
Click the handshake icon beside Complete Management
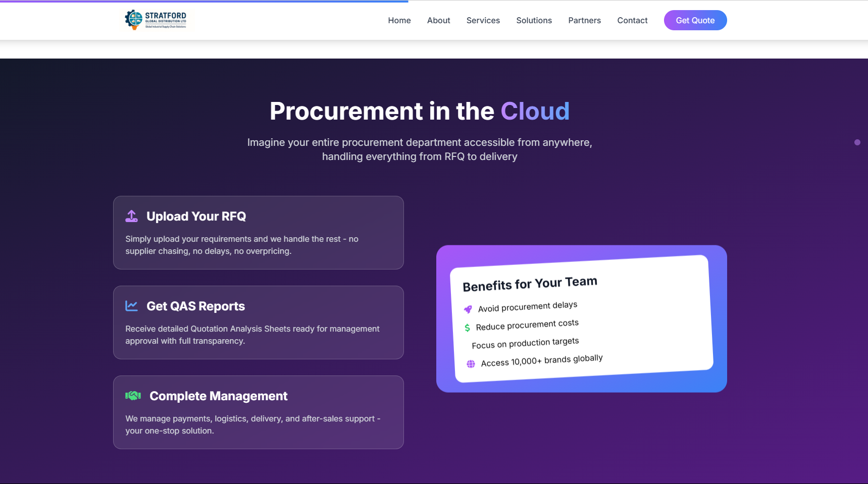pyautogui.click(x=133, y=396)
